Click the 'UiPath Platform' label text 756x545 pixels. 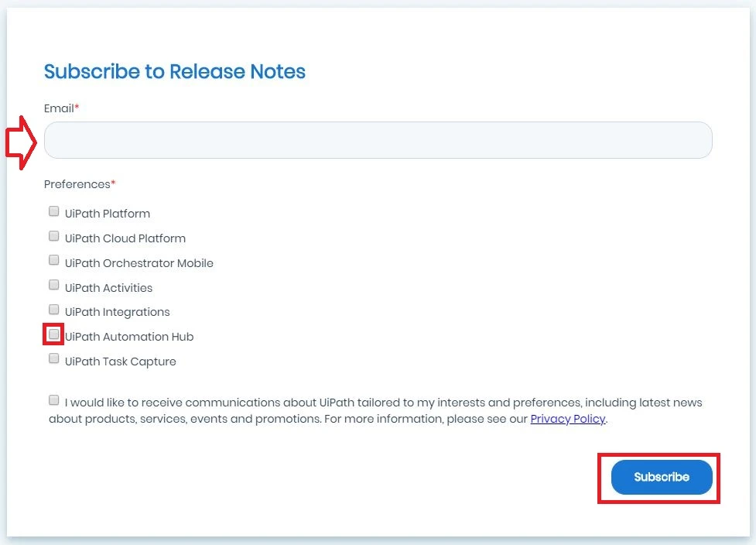tap(108, 214)
